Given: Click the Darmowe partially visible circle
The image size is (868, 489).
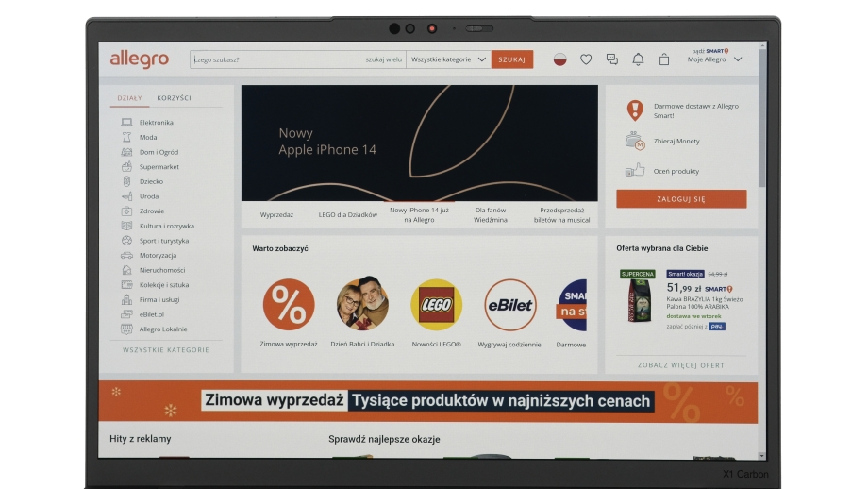Looking at the screenshot, I should tap(572, 305).
